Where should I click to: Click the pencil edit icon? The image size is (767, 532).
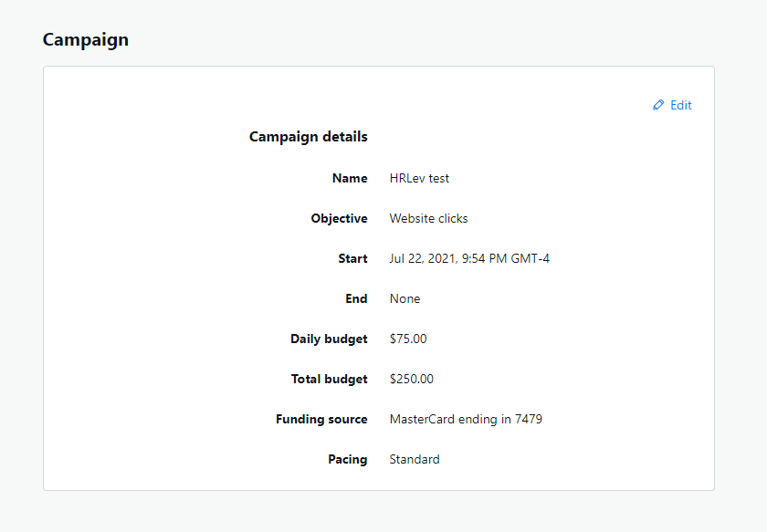(x=658, y=105)
